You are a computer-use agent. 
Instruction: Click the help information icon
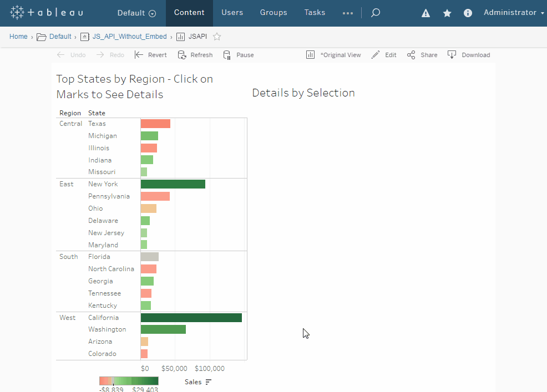tap(468, 13)
